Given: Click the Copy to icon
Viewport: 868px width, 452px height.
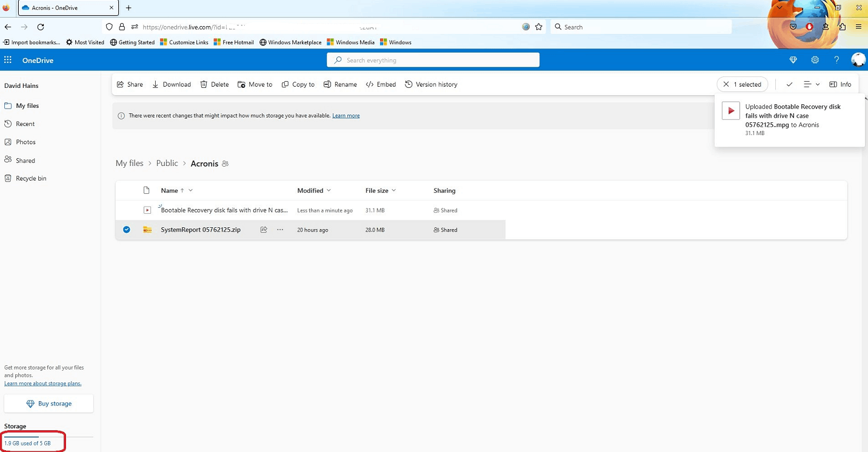Looking at the screenshot, I should (284, 84).
